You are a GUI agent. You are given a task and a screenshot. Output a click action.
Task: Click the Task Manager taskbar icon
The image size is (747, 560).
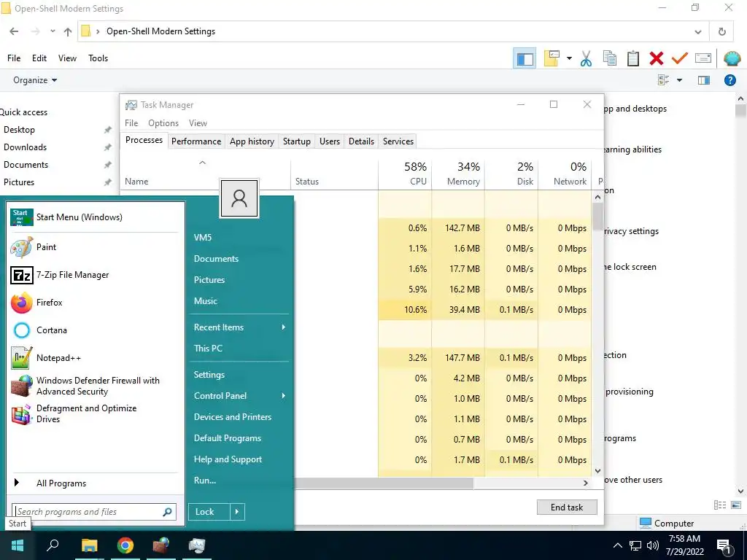click(x=197, y=545)
